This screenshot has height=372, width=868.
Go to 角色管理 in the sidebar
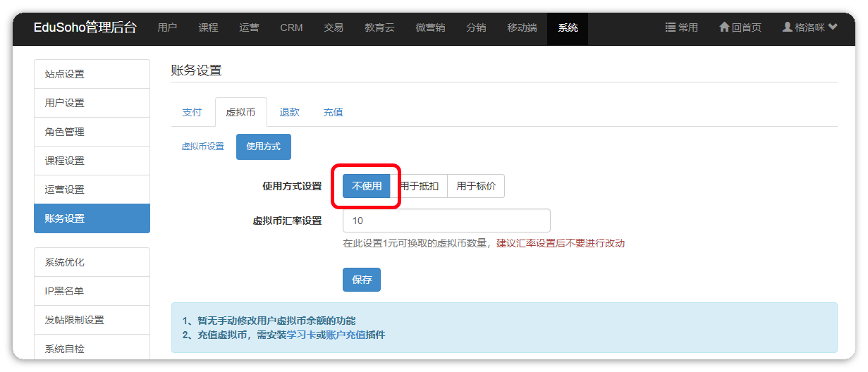92,132
